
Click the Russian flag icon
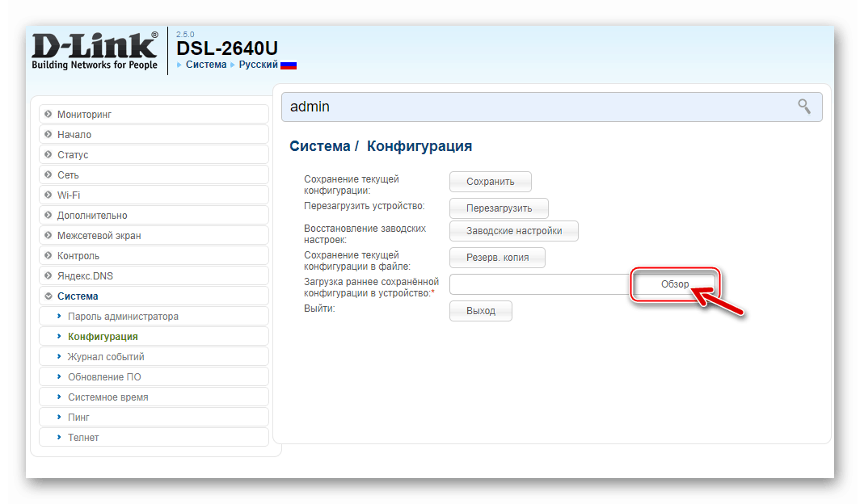[x=289, y=65]
